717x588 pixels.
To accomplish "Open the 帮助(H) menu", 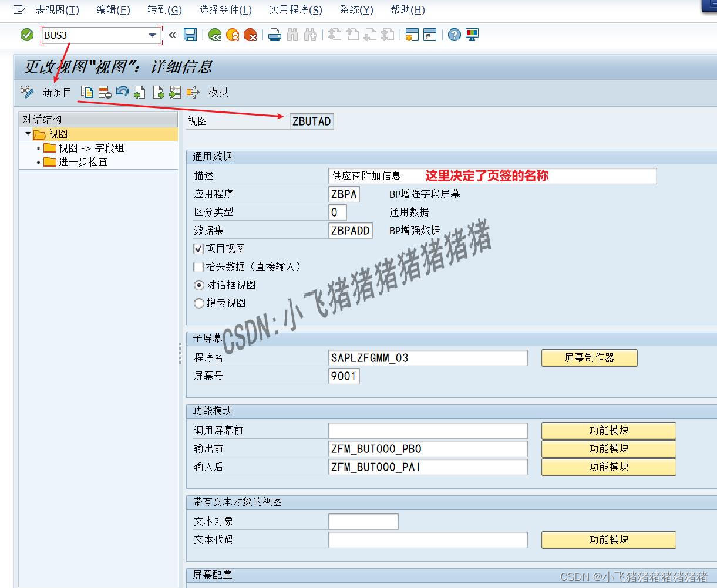I will click(x=408, y=10).
